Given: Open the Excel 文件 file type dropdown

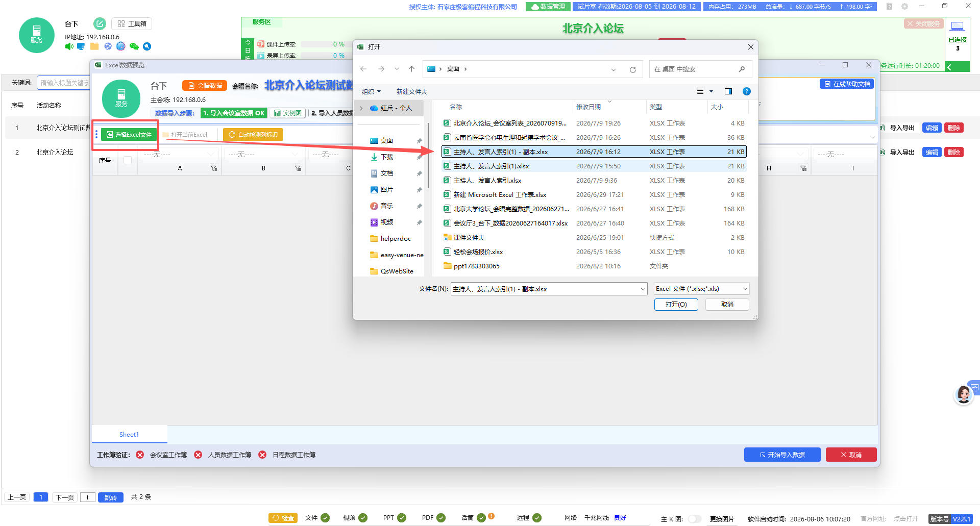Looking at the screenshot, I should point(702,289).
